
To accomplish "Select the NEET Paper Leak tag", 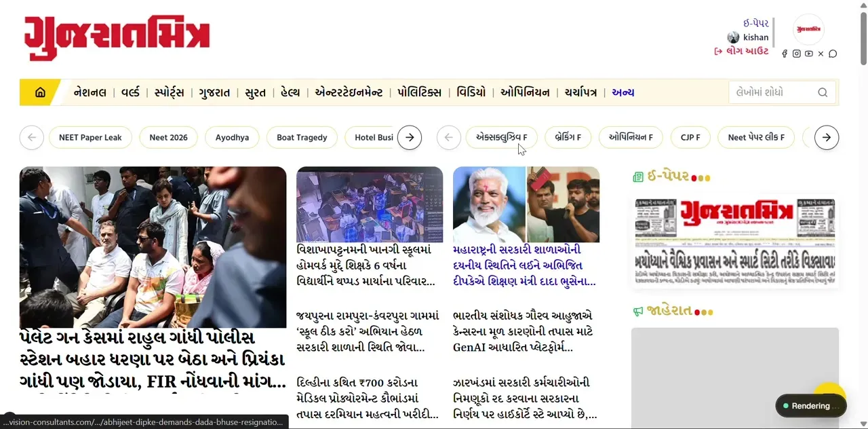I will (90, 137).
